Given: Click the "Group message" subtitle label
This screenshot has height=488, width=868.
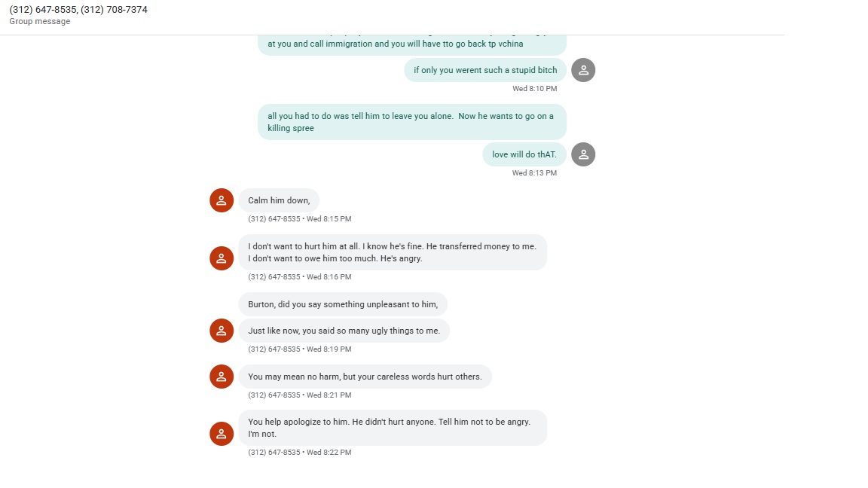Looking at the screenshot, I should tap(40, 22).
